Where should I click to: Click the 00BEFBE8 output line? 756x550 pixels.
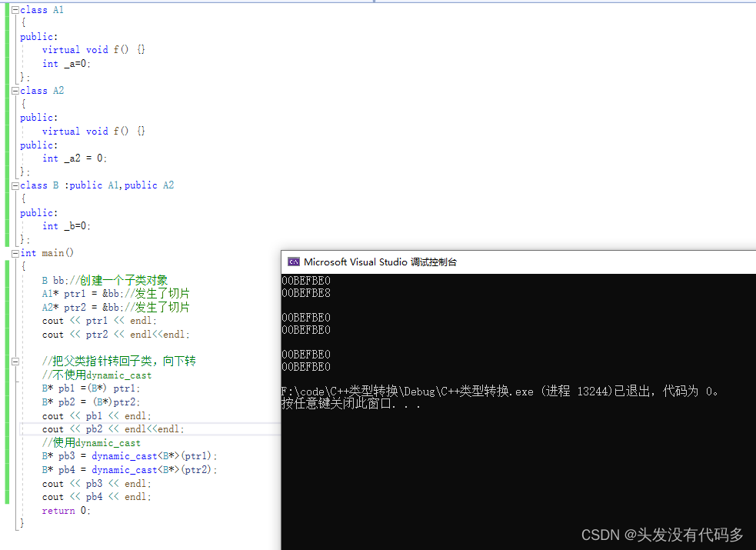tap(305, 293)
